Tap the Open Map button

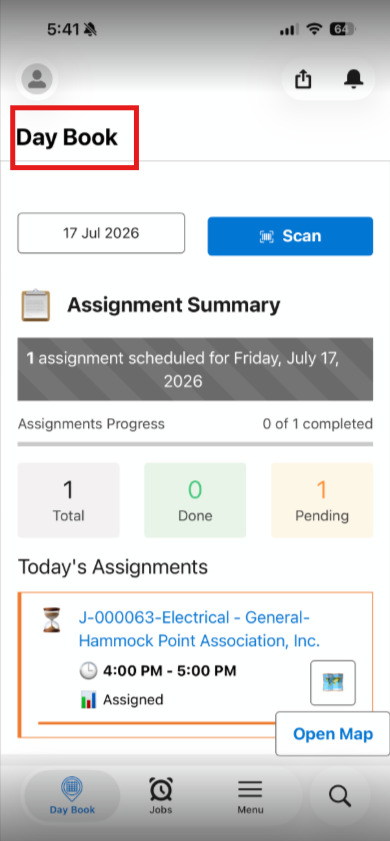(x=333, y=734)
